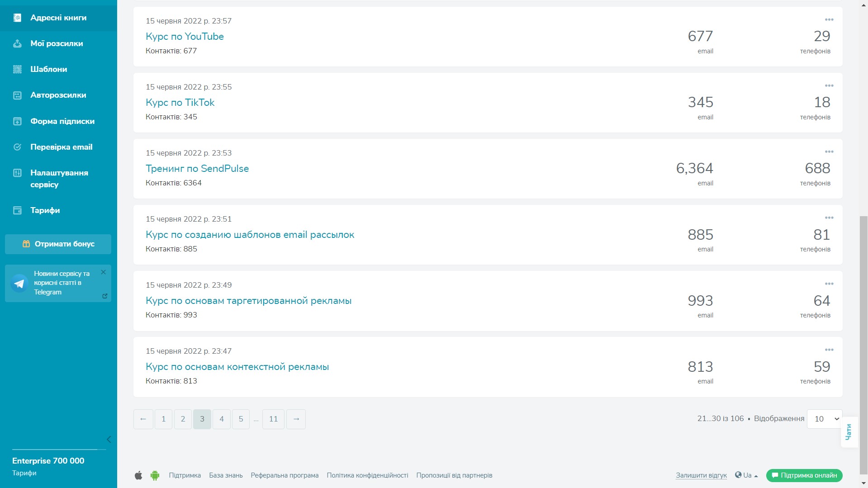Jump to page 11

273,419
